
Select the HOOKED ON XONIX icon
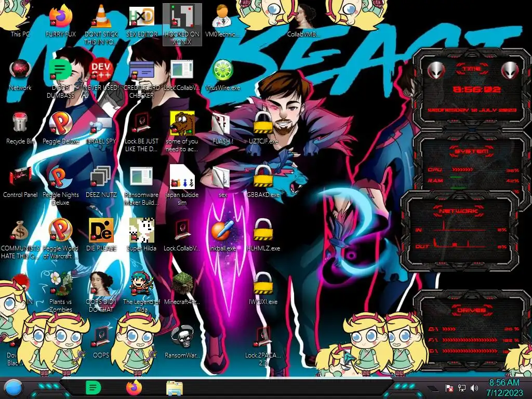[x=182, y=24]
